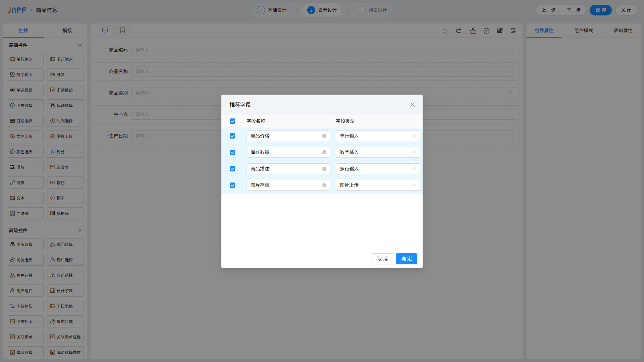
Task: Open field type dropdown for 库存数量
Action: (x=378, y=152)
